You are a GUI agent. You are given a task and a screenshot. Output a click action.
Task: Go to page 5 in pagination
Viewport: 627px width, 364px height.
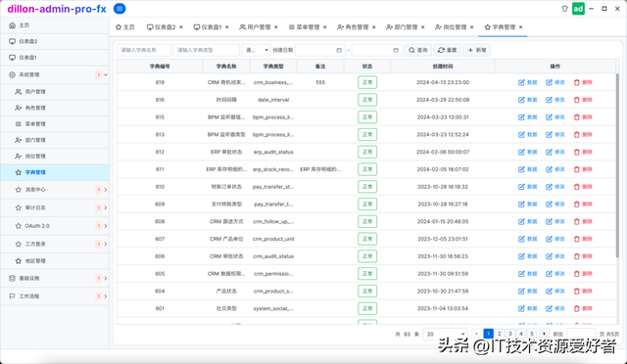click(532, 334)
